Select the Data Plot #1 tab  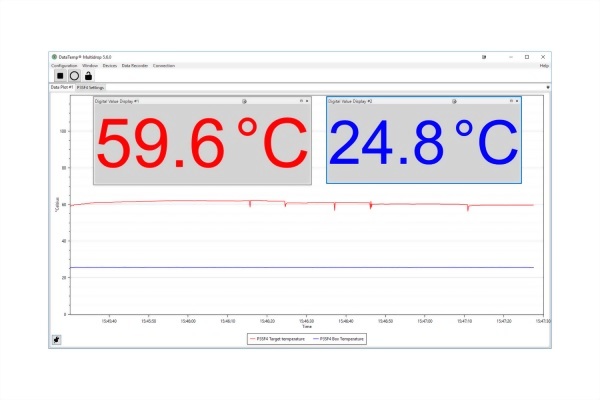click(62, 87)
